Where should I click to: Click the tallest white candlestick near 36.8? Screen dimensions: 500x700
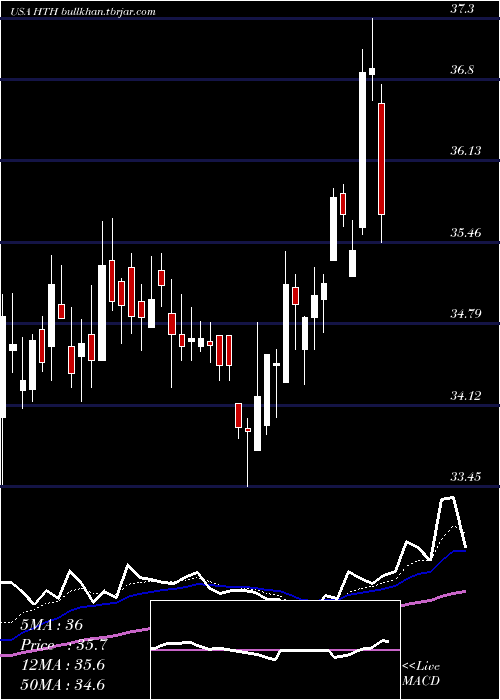362,150
